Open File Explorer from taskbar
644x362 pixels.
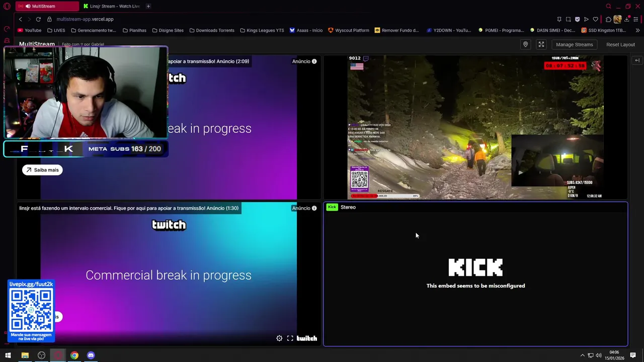pos(25,355)
